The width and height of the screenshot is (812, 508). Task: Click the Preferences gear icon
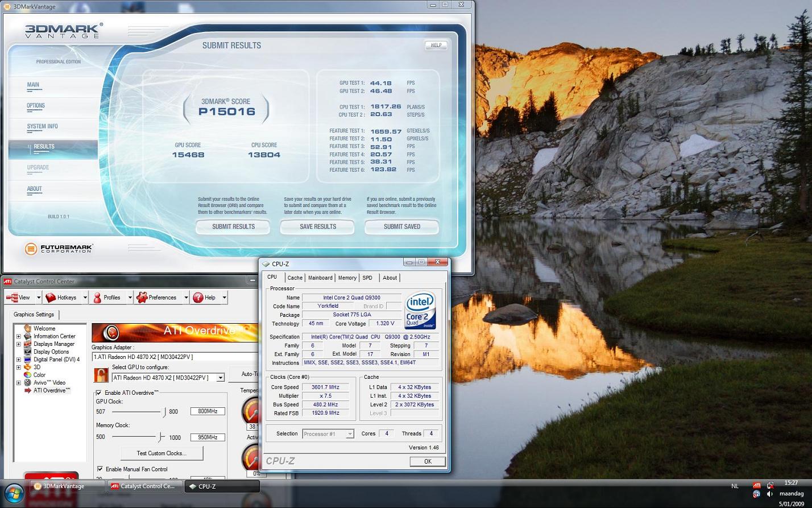(x=142, y=298)
